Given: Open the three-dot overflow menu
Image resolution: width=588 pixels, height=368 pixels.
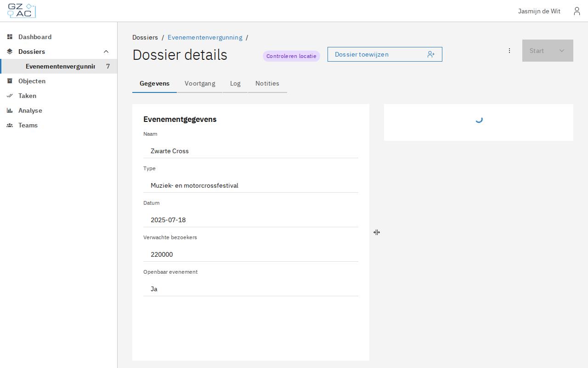Looking at the screenshot, I should 509,51.
